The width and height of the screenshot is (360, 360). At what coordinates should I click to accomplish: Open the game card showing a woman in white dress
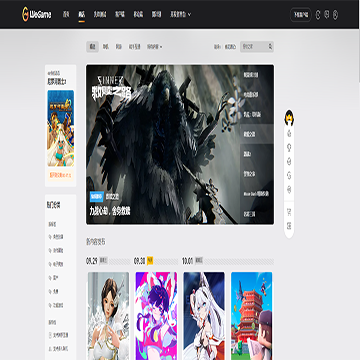(x=108, y=316)
